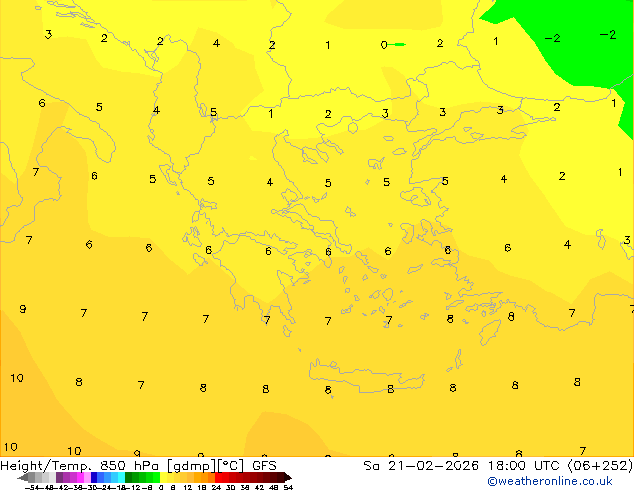The image size is (634, 490).
Task: Click the 54 label under the color scale
Action: pos(288,488)
